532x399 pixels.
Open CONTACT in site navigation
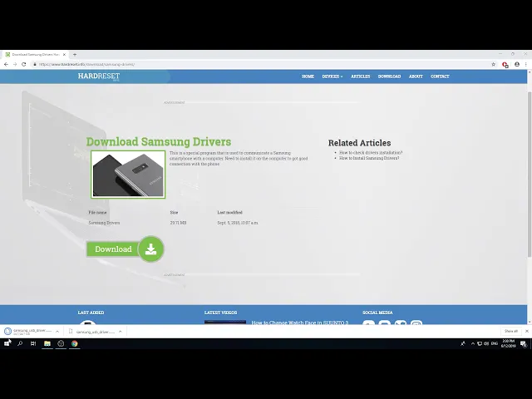(x=440, y=76)
